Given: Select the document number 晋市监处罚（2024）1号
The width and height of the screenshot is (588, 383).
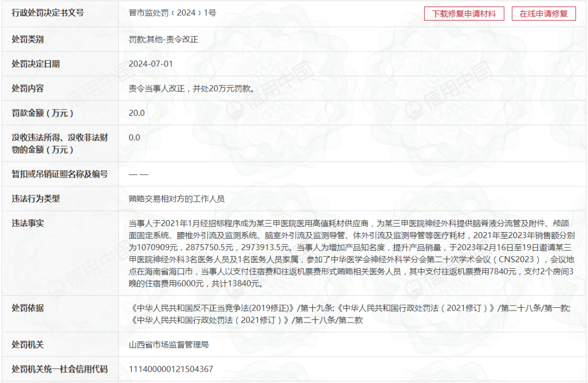Looking at the screenshot, I should tap(172, 13).
